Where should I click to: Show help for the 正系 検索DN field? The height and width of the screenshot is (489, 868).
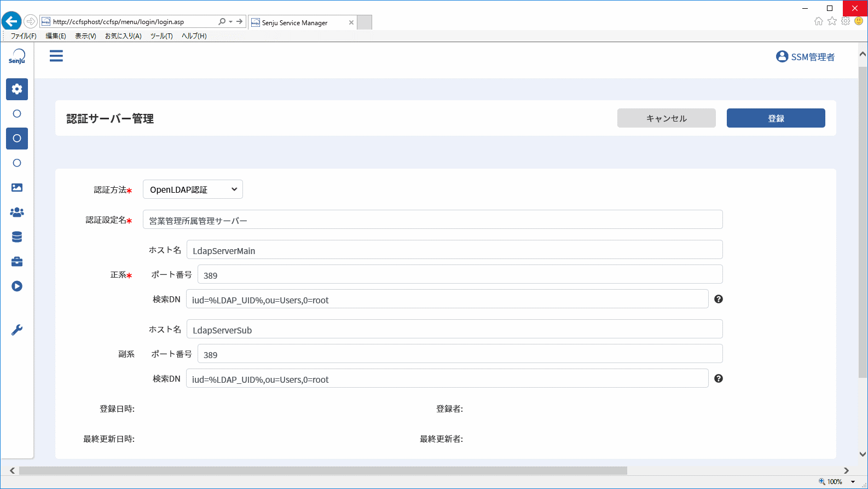pyautogui.click(x=719, y=299)
